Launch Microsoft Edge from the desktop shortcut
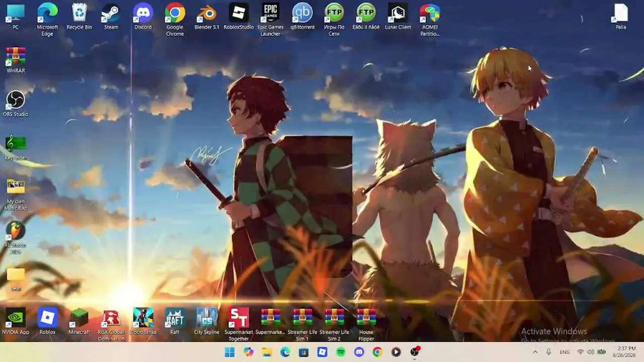This screenshot has height=362, width=644. click(47, 20)
